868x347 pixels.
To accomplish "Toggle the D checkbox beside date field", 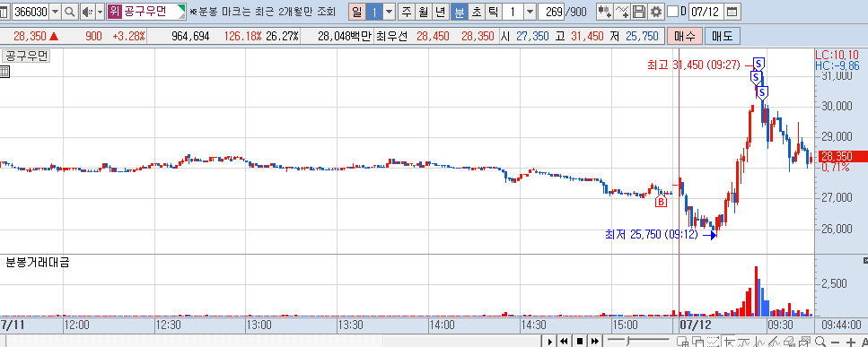I will [672, 12].
